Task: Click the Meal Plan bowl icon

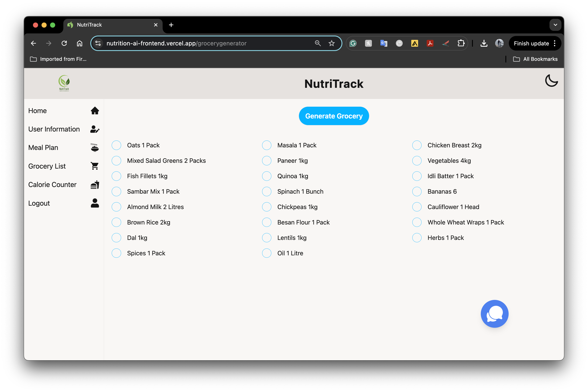Action: point(95,148)
